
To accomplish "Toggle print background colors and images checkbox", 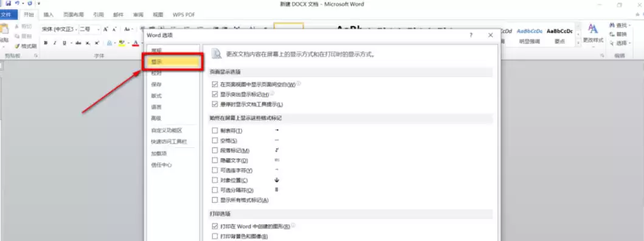I will pos(215,236).
